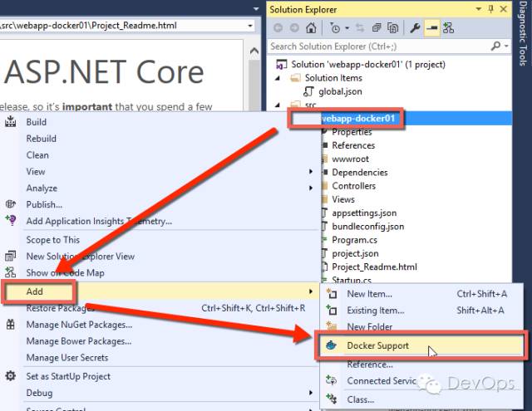Choose New Solution Explorer View

[81, 257]
